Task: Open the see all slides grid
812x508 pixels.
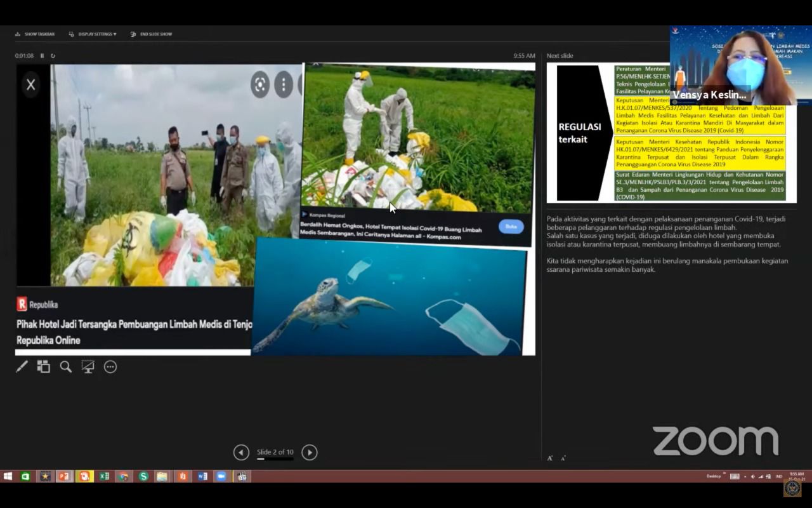Action: click(43, 366)
